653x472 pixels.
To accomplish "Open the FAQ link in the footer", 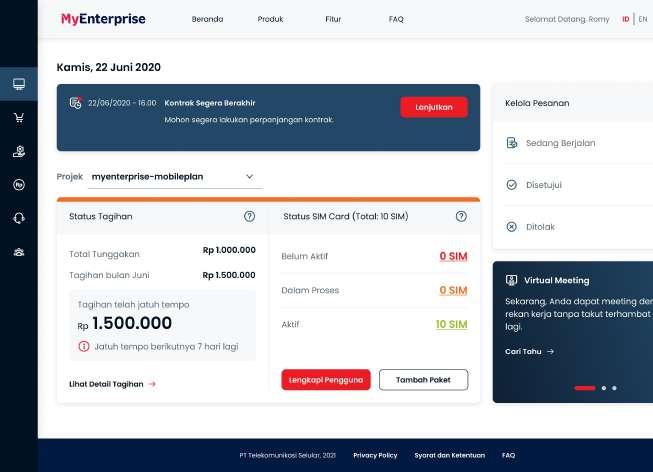I will point(508,455).
